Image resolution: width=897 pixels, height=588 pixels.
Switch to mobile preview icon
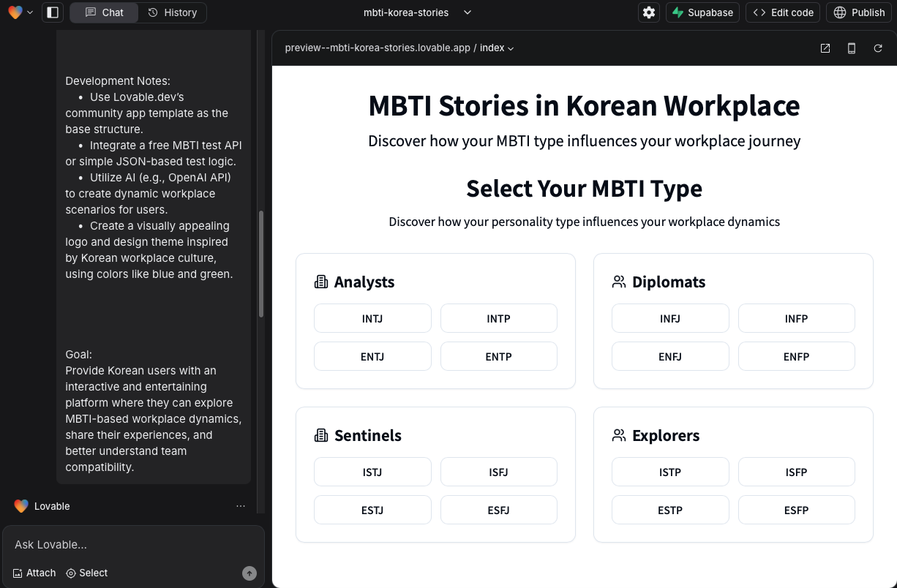(x=852, y=48)
